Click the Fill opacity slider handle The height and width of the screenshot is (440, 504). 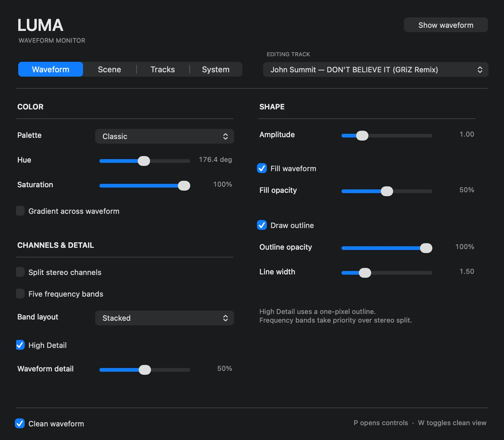[x=387, y=191]
